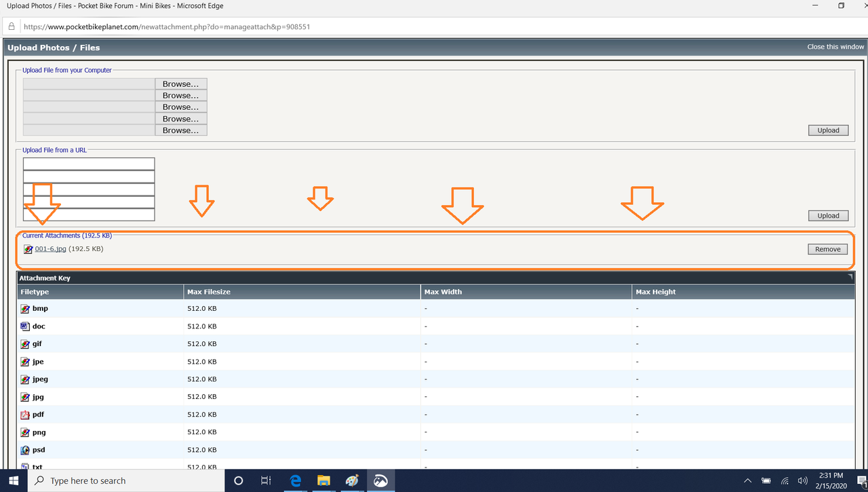
Task: Open Cortana from the taskbar
Action: [x=238, y=480]
